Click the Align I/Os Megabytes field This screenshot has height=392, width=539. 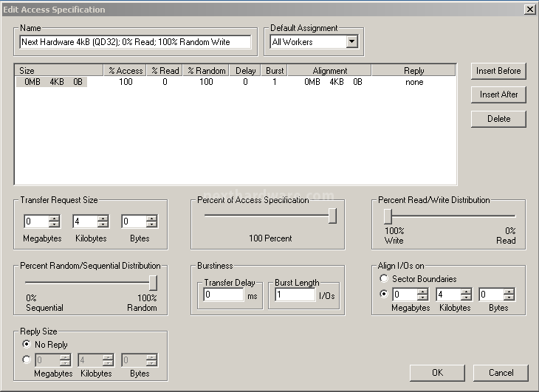coord(405,295)
